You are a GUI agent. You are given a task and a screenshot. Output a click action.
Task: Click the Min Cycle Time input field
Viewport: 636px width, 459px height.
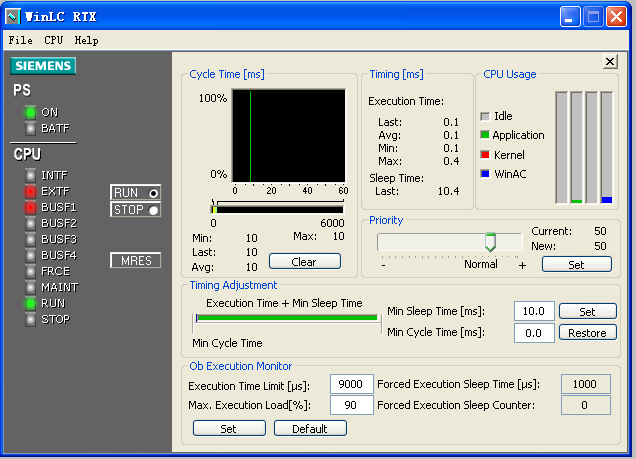tap(534, 333)
